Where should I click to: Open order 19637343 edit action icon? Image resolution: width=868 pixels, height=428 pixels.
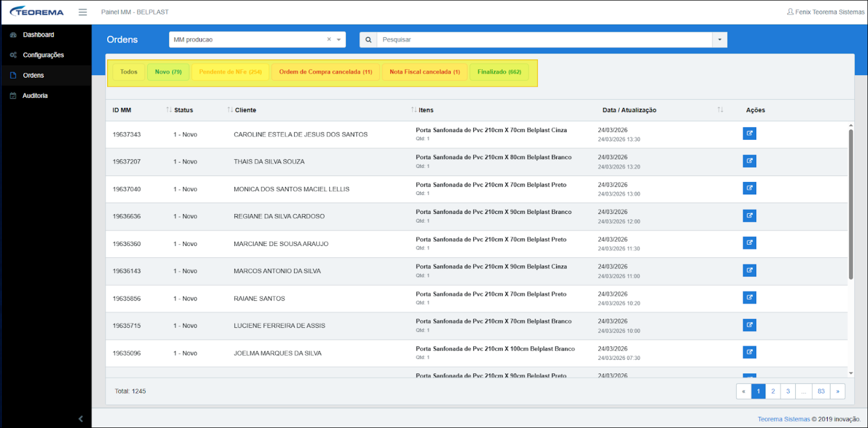pos(749,134)
